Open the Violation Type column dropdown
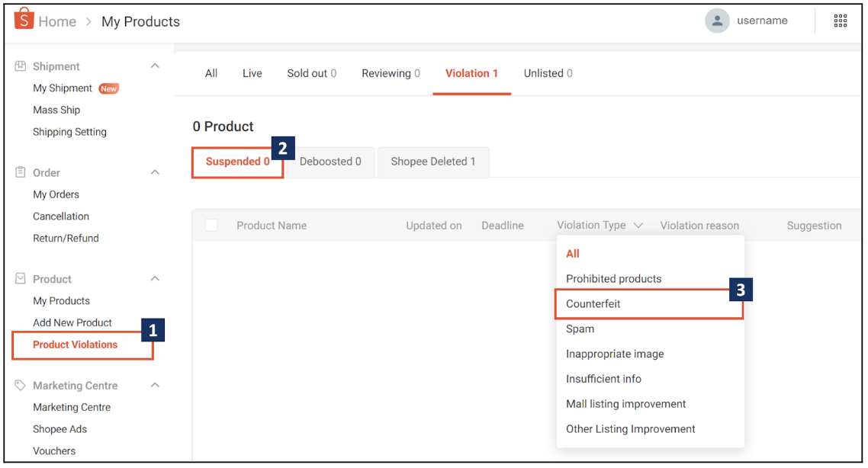The width and height of the screenshot is (868, 468). 600,226
